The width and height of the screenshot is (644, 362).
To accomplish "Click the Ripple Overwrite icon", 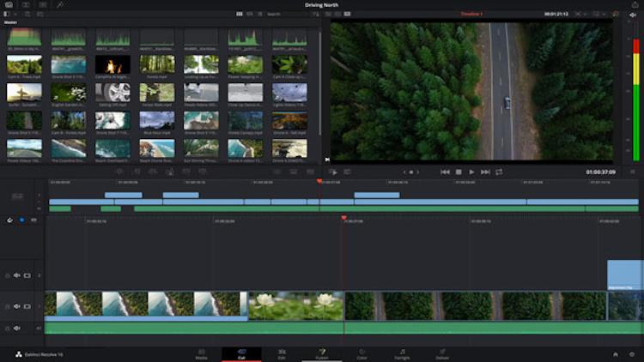I will pyautogui.click(x=153, y=172).
